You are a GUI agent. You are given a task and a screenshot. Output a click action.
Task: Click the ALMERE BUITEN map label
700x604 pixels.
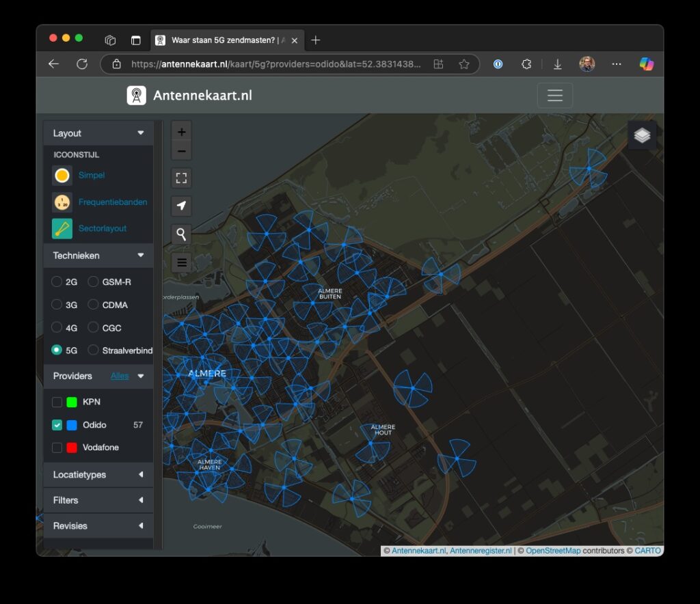click(x=330, y=294)
